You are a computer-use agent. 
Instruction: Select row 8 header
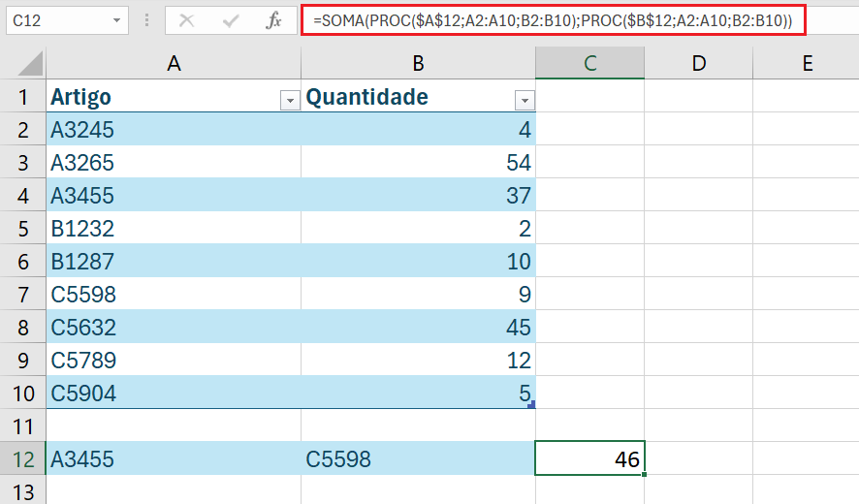click(23, 327)
